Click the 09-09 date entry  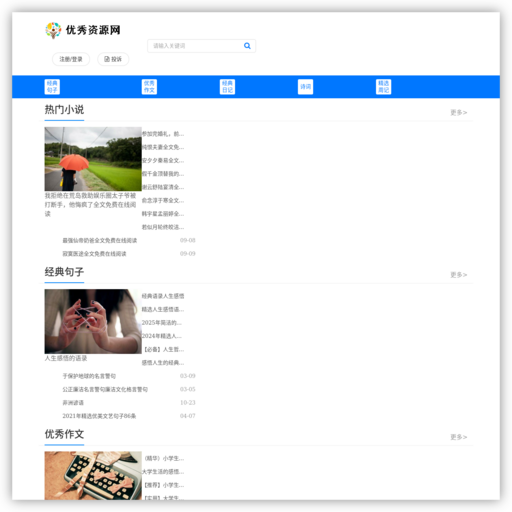tap(188, 254)
